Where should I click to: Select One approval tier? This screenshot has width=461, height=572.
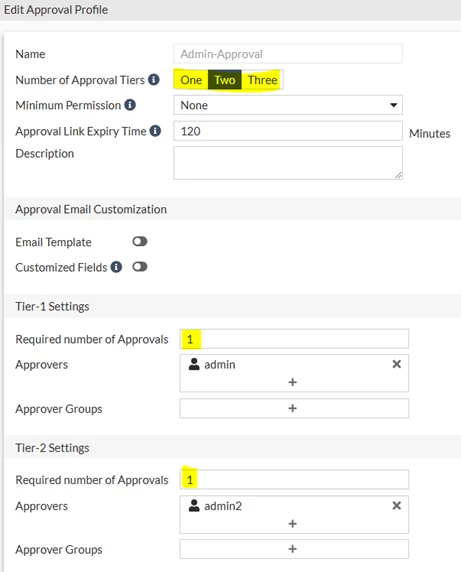[x=191, y=80]
